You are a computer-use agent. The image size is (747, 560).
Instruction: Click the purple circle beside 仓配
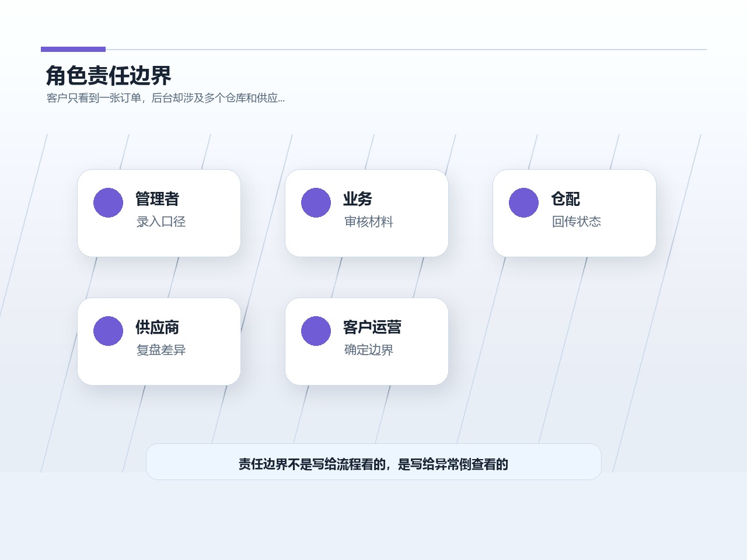[x=523, y=202]
